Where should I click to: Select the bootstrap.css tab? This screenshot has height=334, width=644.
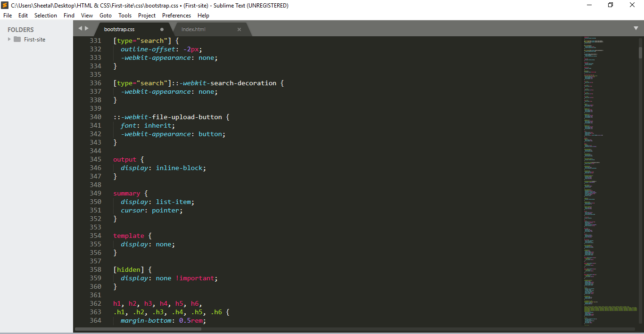click(x=119, y=29)
